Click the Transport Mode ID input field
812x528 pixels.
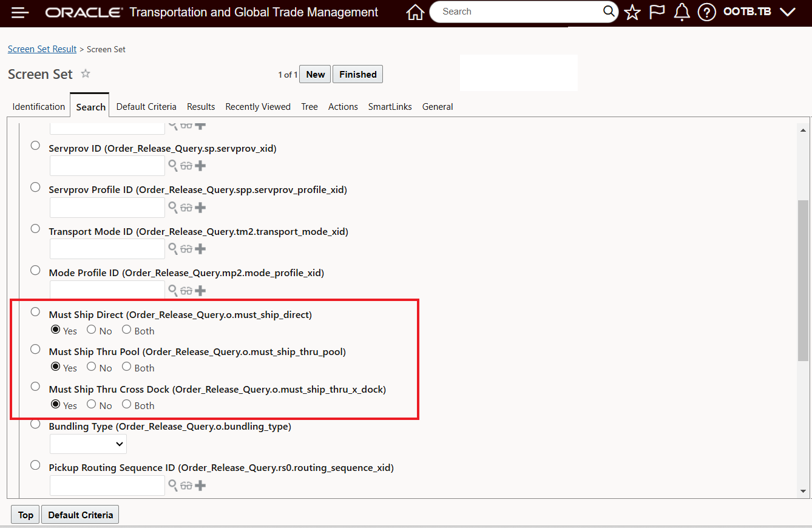[107, 249]
